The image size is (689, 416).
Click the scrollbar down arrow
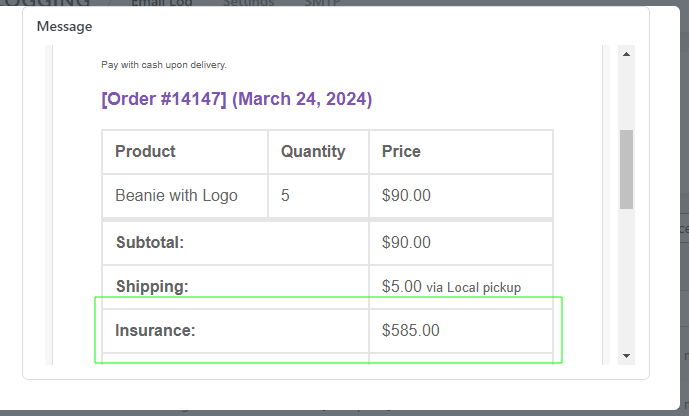pos(627,356)
